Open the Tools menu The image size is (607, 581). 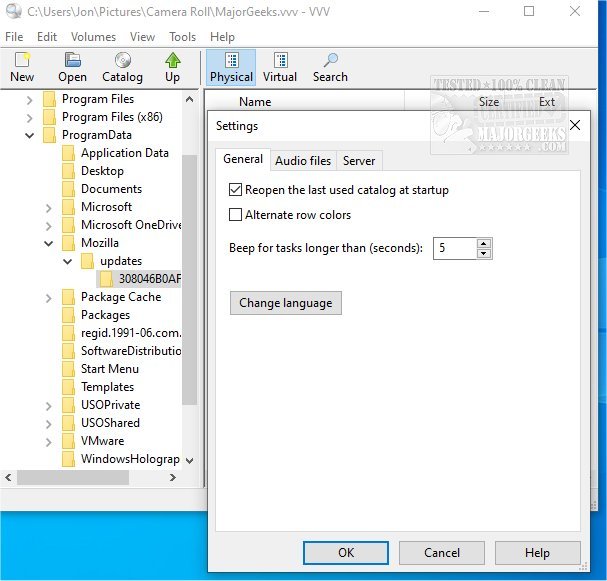pyautogui.click(x=182, y=37)
